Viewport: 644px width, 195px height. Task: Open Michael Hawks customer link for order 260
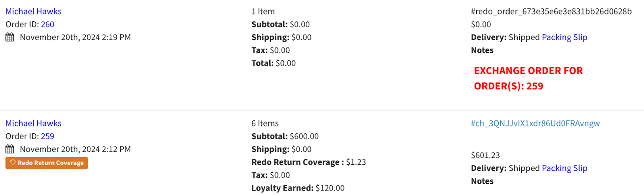[x=33, y=12]
